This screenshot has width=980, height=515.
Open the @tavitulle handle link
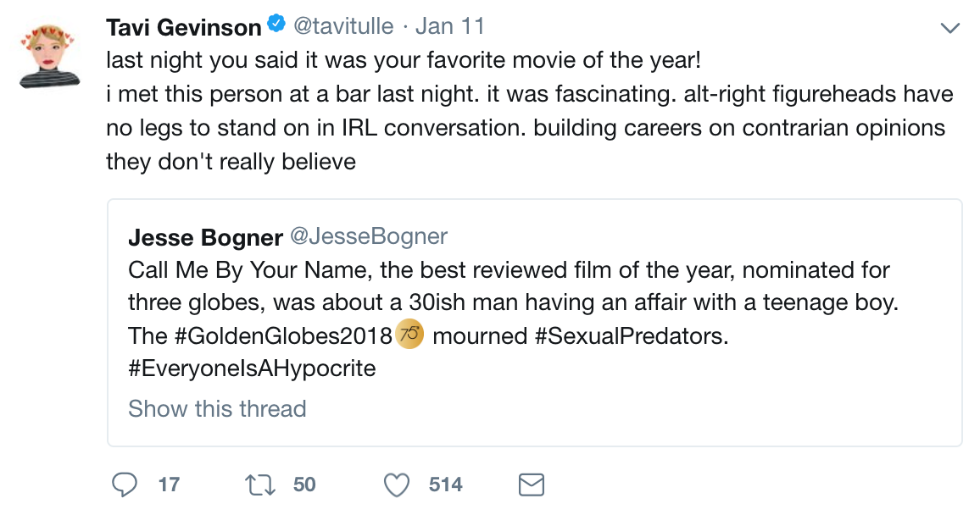343,27
